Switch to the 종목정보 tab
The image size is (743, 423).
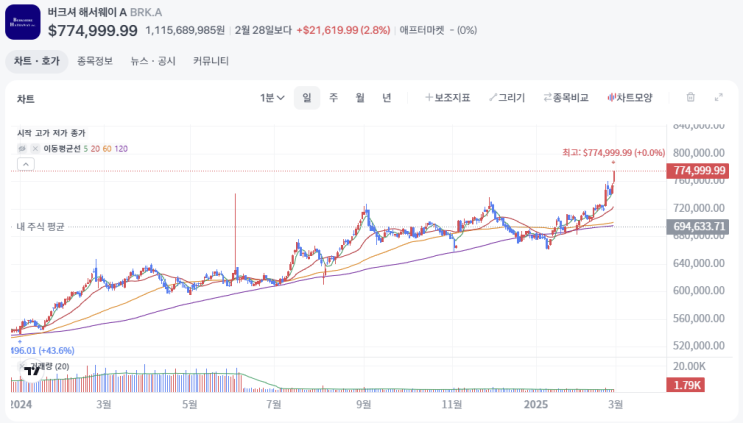[x=95, y=61]
